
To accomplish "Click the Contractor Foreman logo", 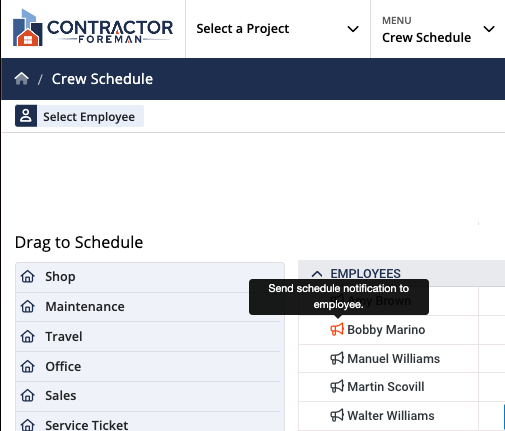I will pyautogui.click(x=93, y=28).
